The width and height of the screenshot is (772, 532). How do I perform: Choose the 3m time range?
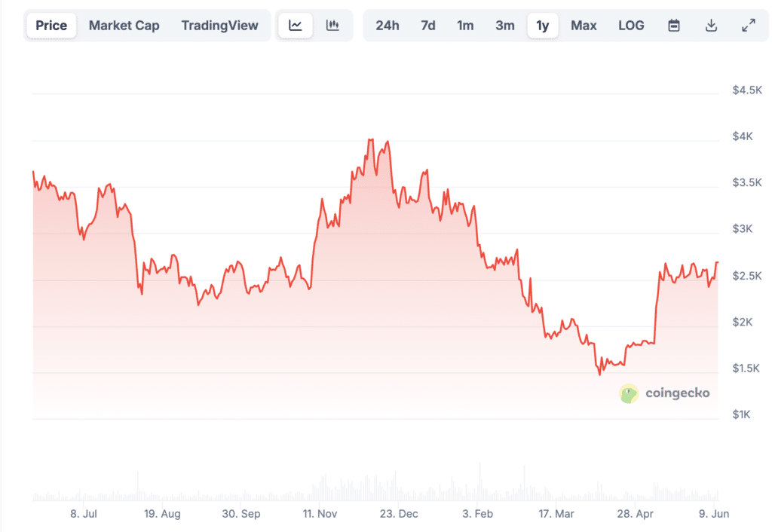[x=505, y=26]
